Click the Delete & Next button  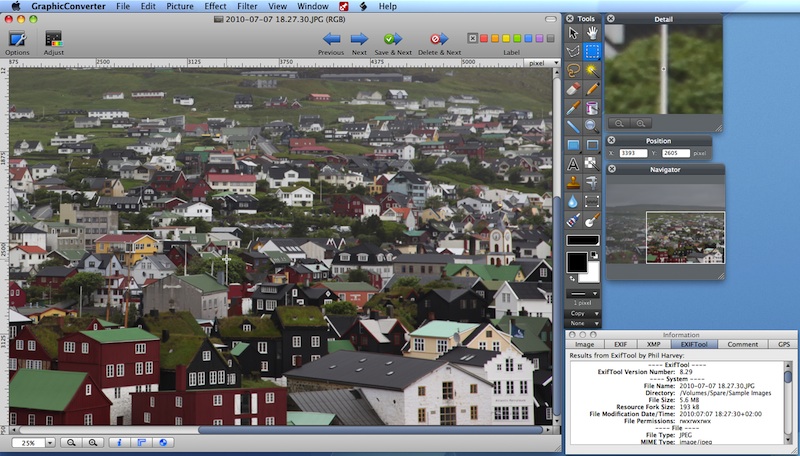[x=439, y=40]
